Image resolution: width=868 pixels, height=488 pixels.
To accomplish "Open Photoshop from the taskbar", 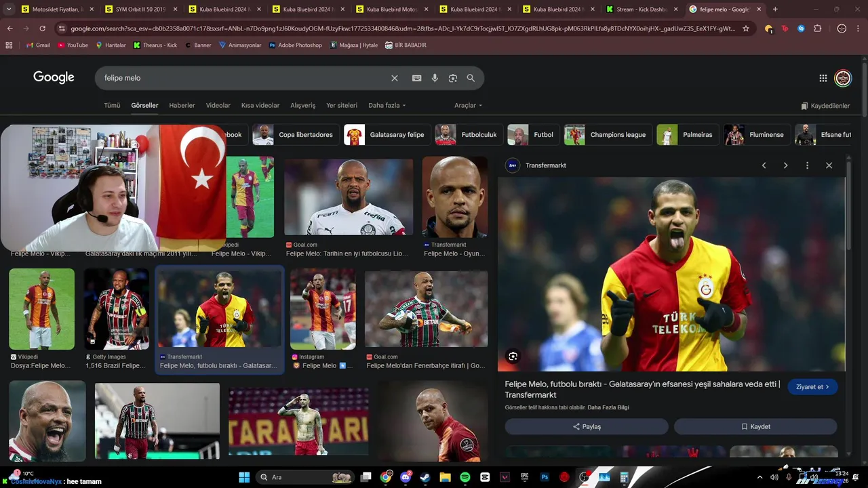I will (544, 477).
